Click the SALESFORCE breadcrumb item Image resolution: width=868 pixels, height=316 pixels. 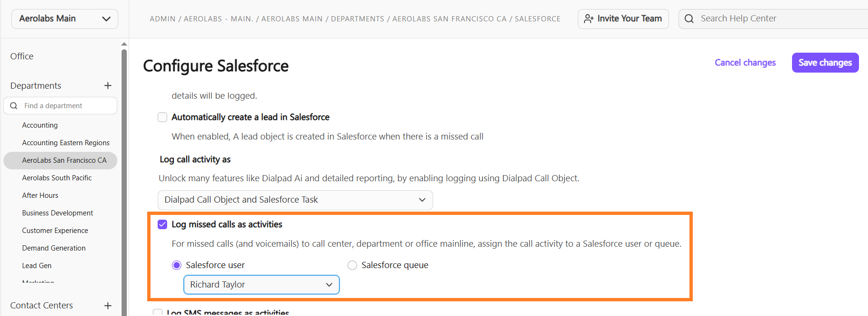tap(538, 19)
